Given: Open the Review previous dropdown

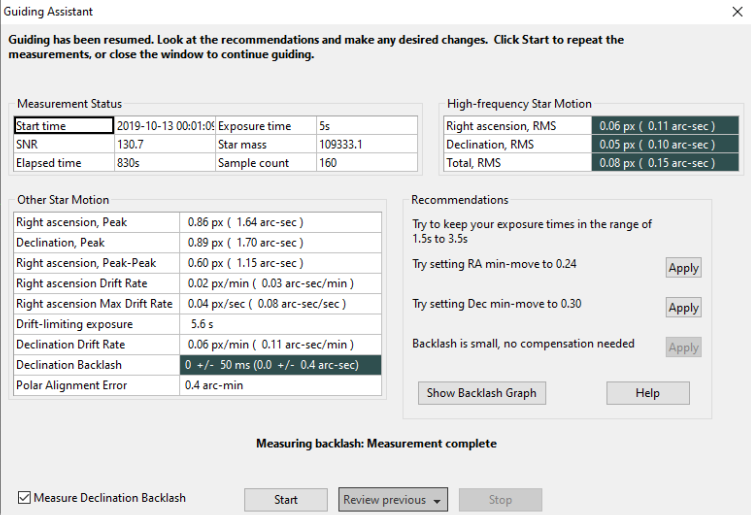Looking at the screenshot, I should [392, 500].
